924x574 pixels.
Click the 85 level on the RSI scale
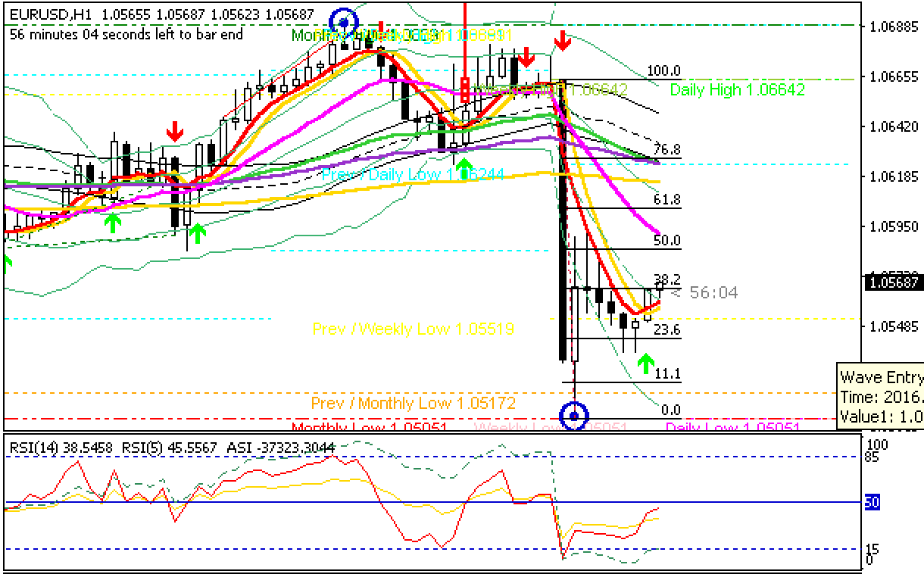click(872, 456)
